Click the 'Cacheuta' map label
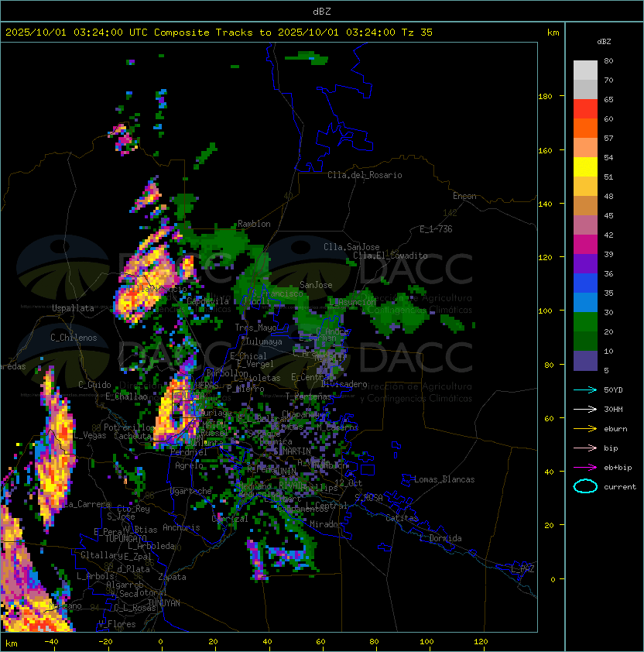The height and width of the screenshot is (652, 644). click(132, 436)
